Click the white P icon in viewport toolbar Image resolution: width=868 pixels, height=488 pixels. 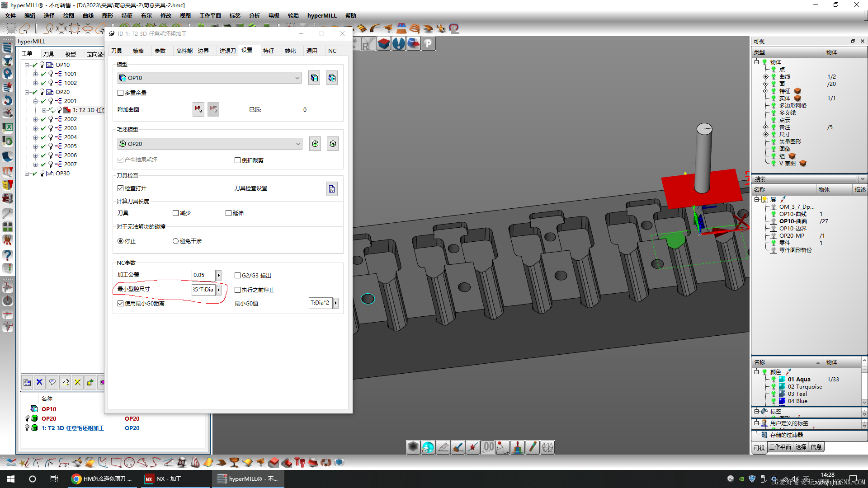429,43
